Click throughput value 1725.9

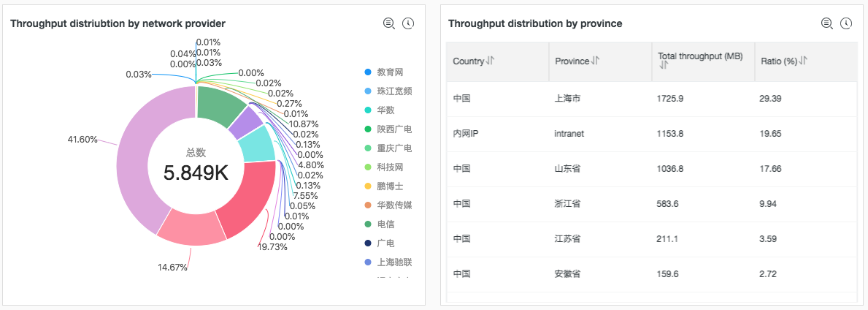[670, 99]
